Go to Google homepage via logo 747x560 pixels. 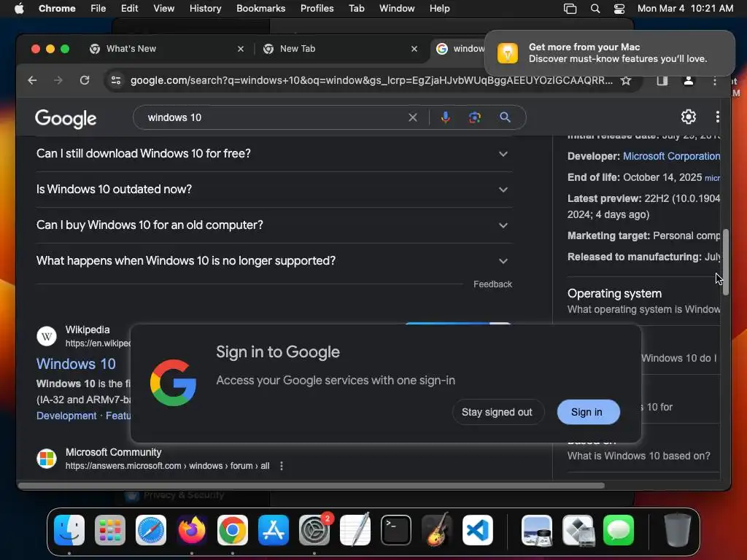coord(66,119)
